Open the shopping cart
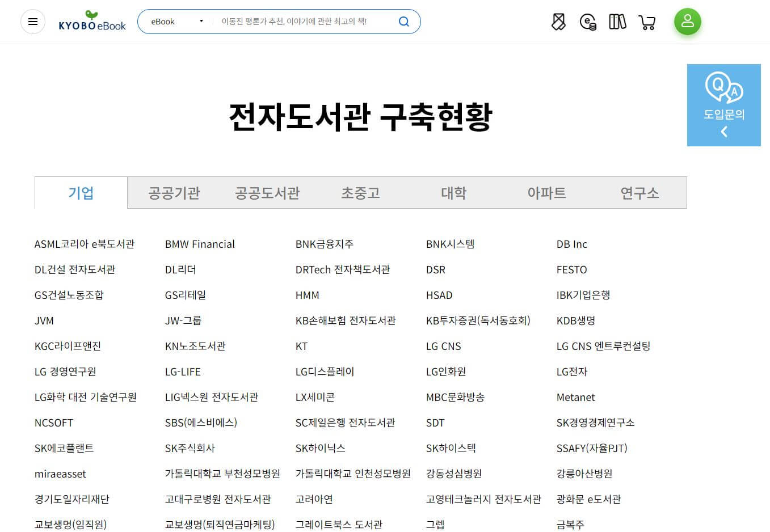Image resolution: width=770 pixels, height=532 pixels. 647,22
